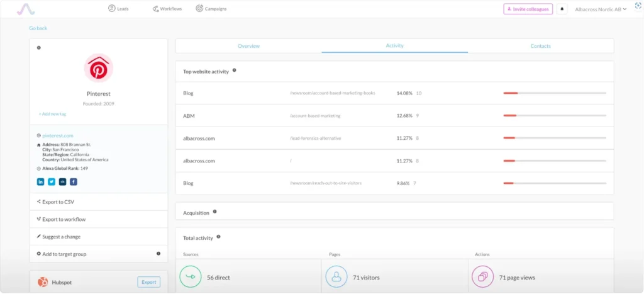Click the Pinterest company logo
Viewport: 644px width, 294px height.
[x=99, y=68]
